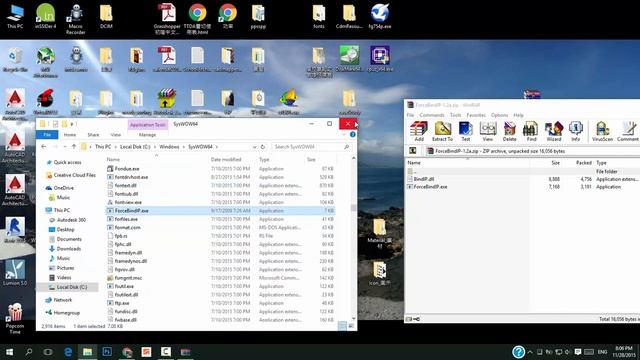Open the View ribbon tab in Explorer
This screenshot has height=360, width=640.
point(116,135)
